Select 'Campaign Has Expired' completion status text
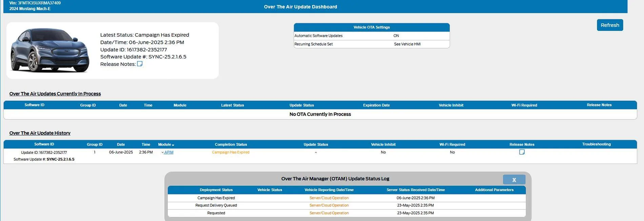The image size is (644, 221). (230, 152)
